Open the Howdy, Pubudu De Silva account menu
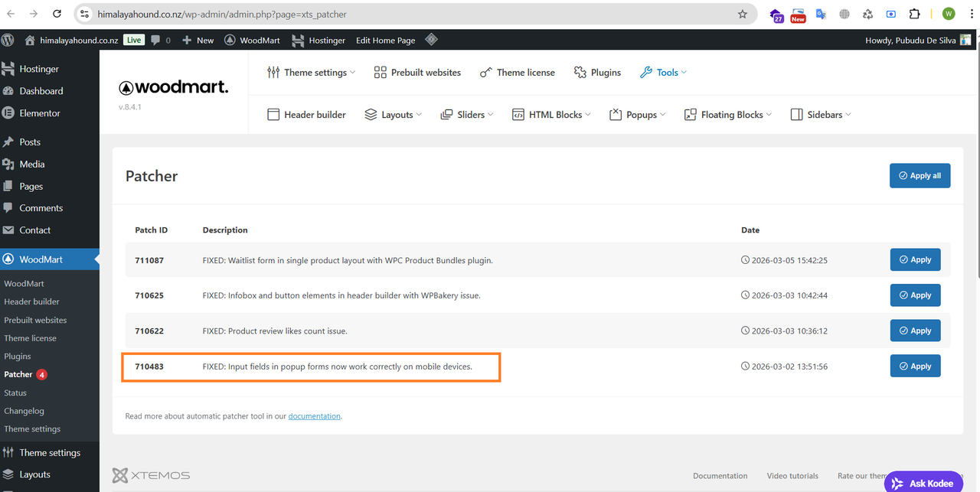Image resolution: width=980 pixels, height=492 pixels. click(918, 40)
